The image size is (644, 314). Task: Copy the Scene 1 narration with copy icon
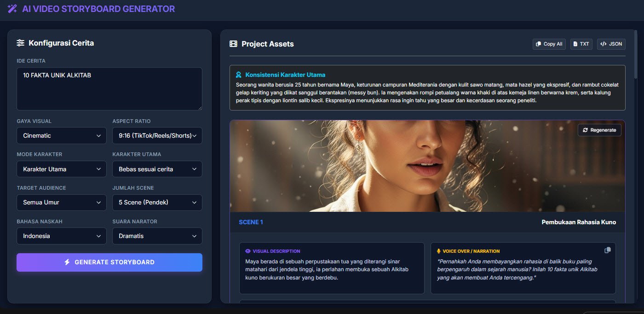(x=607, y=250)
